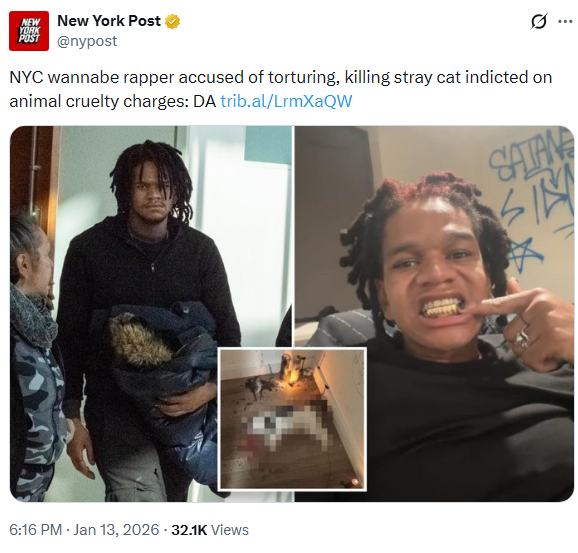Click the Jan 13, 2026 date
Screen dimensions: 578x553
click(x=116, y=530)
